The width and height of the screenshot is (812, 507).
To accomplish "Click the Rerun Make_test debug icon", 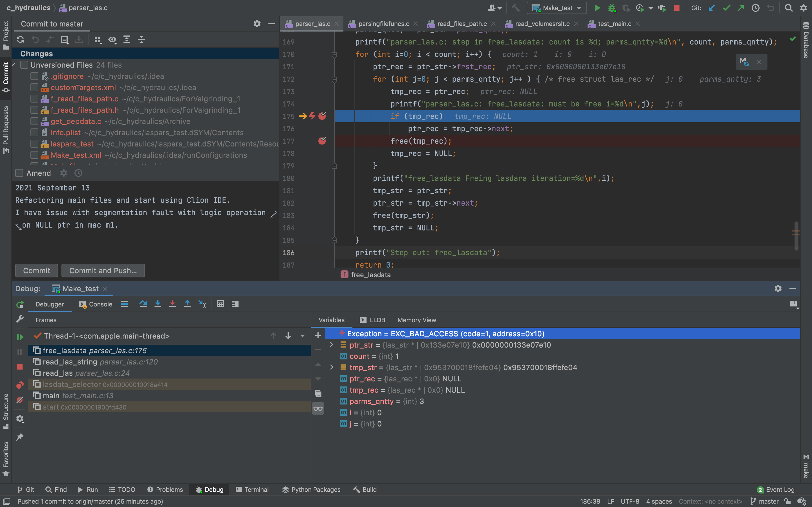I will 20,304.
